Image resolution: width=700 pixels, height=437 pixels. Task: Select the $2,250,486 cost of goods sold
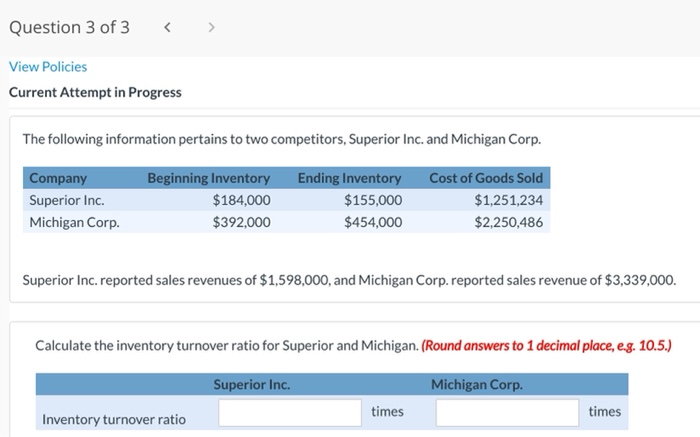pos(509,222)
